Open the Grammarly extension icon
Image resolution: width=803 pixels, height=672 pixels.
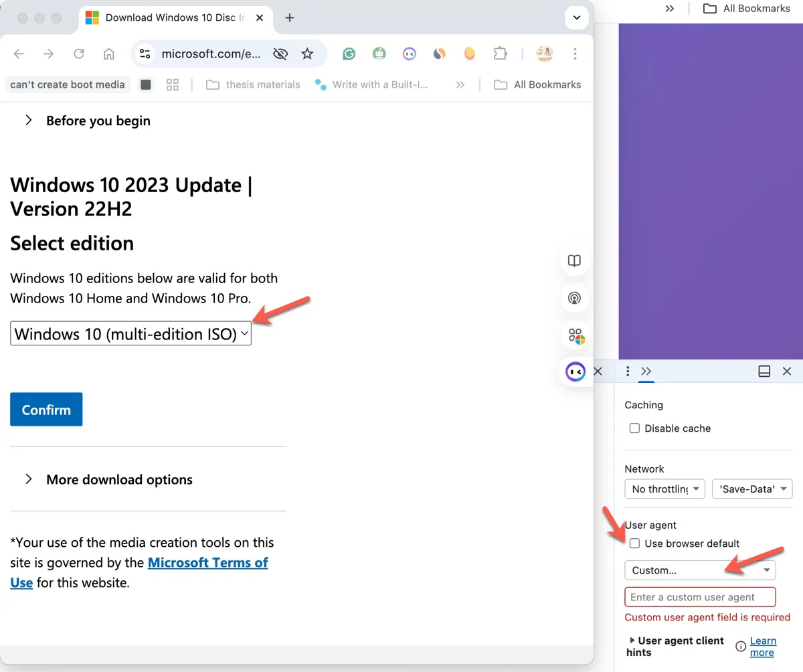click(349, 54)
